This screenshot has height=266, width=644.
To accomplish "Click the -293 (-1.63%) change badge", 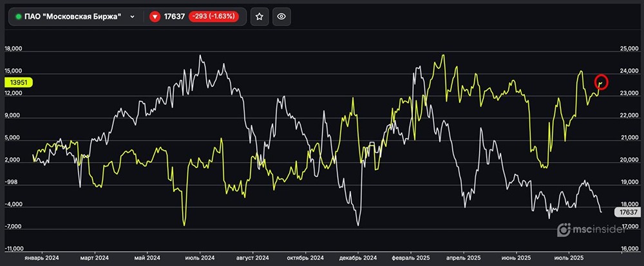I will (214, 17).
